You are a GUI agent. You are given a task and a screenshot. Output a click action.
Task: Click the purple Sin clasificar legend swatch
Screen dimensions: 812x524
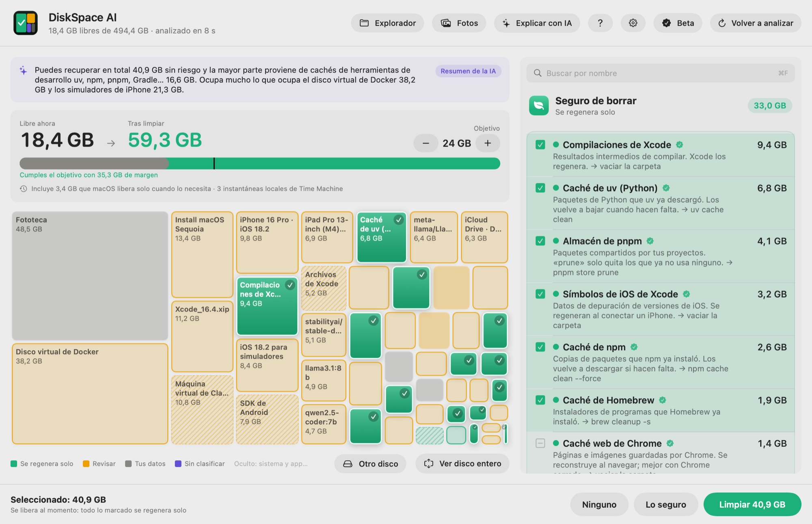[178, 464]
